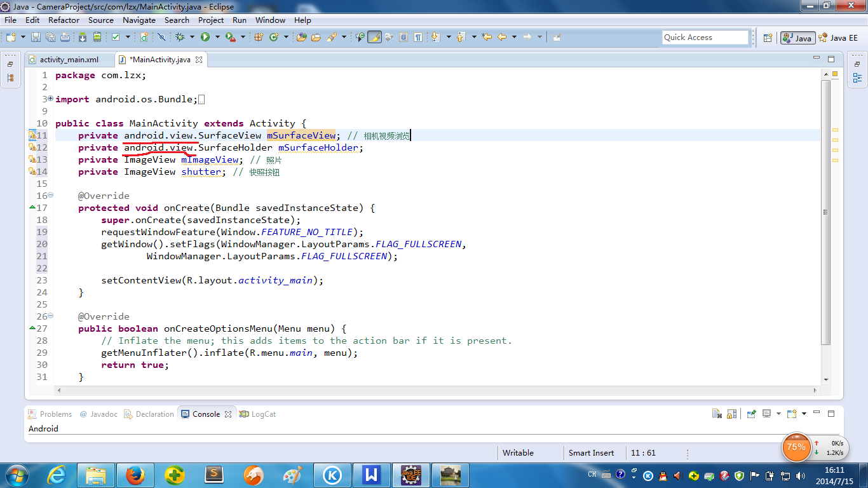Toggle Block Selection Mode button

(x=403, y=37)
